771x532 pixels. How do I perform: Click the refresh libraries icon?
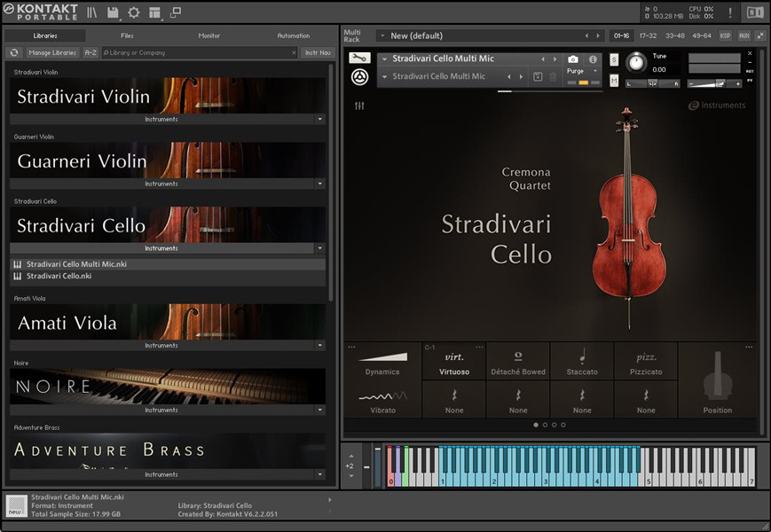[x=14, y=53]
